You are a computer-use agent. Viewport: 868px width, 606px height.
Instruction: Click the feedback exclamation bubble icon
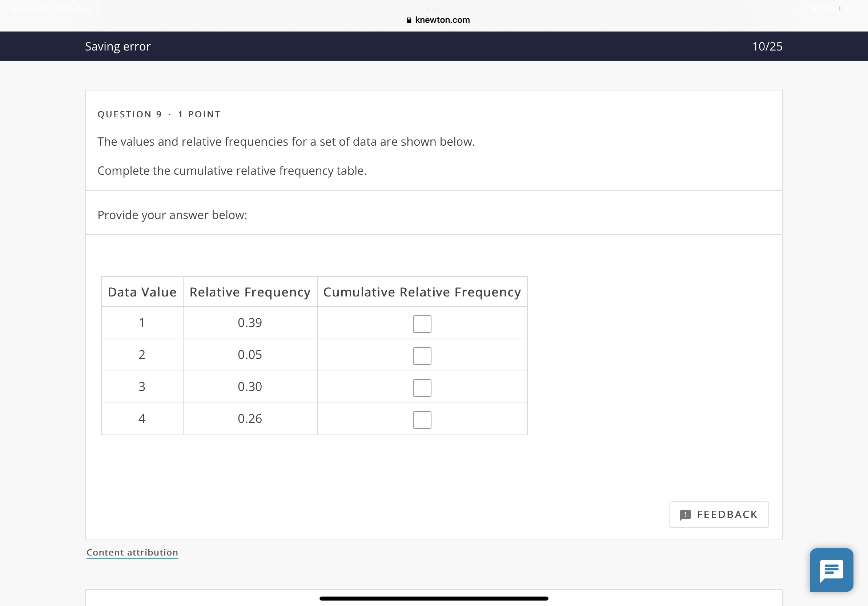685,514
